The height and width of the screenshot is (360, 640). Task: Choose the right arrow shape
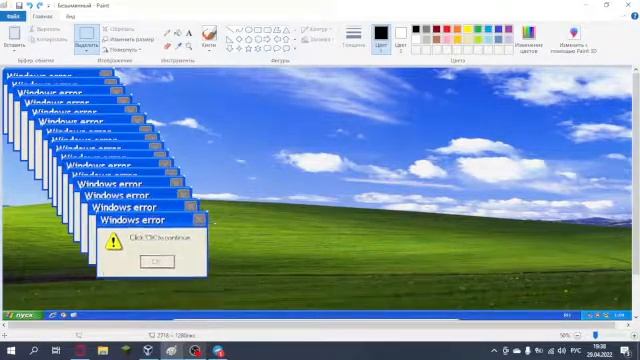click(x=267, y=39)
